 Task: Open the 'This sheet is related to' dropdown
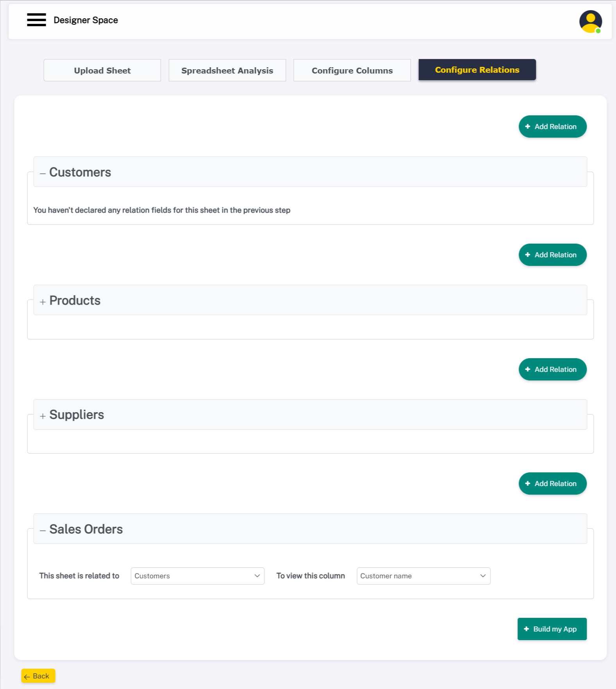click(x=197, y=576)
